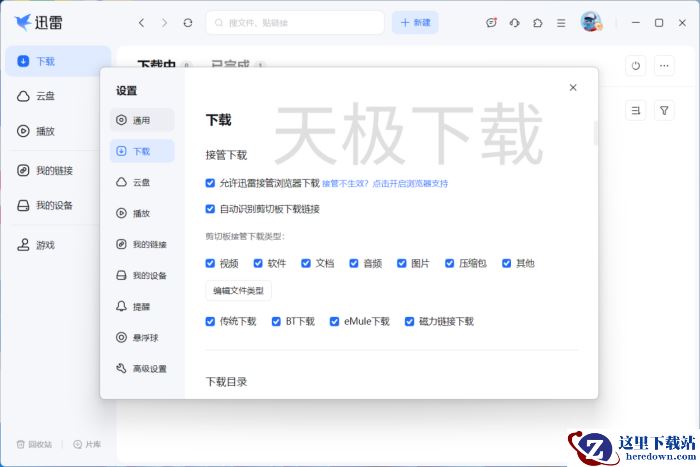700x467 pixels.
Task: Click the settings dialog vertical scrollbar
Action: click(596, 133)
